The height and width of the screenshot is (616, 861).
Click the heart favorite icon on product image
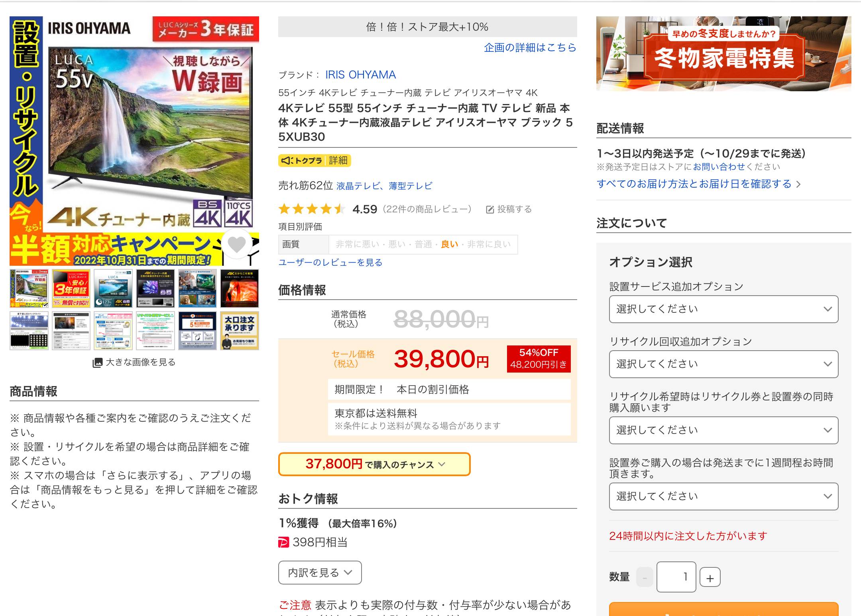pyautogui.click(x=237, y=245)
